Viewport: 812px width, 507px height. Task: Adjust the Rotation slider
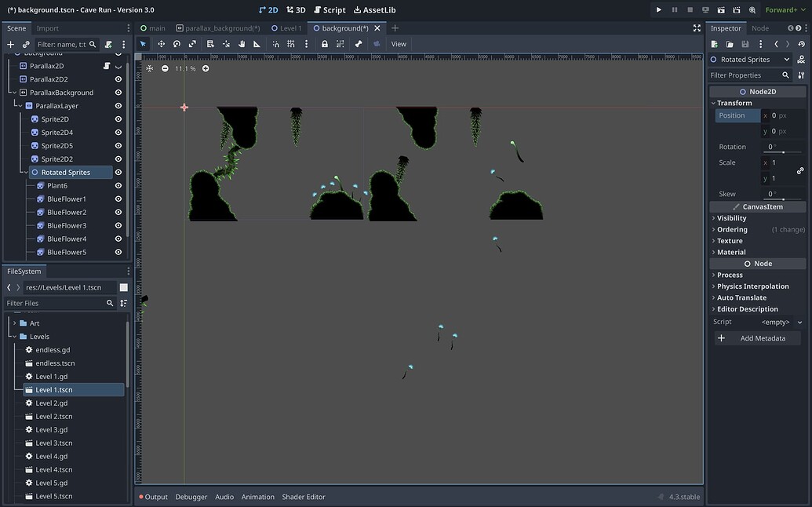[783, 151]
